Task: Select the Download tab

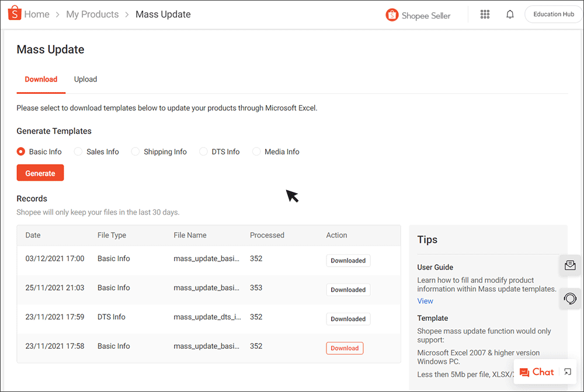Action: point(41,79)
